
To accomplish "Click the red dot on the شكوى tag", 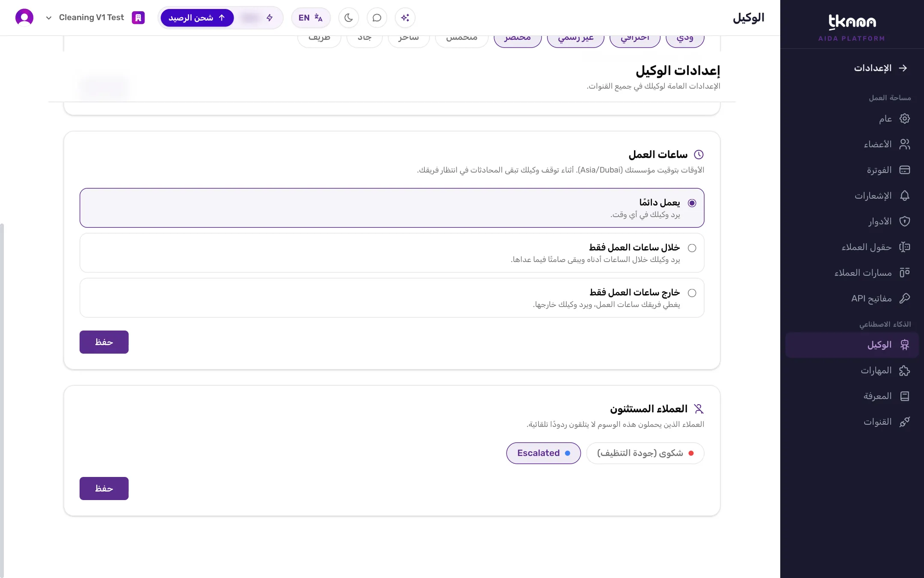I will click(691, 453).
